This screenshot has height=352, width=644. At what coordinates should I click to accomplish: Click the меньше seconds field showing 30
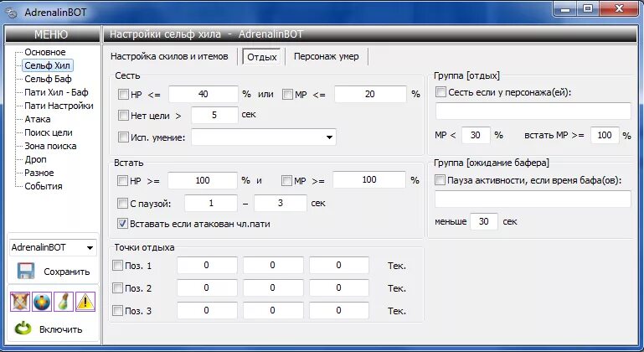(484, 221)
